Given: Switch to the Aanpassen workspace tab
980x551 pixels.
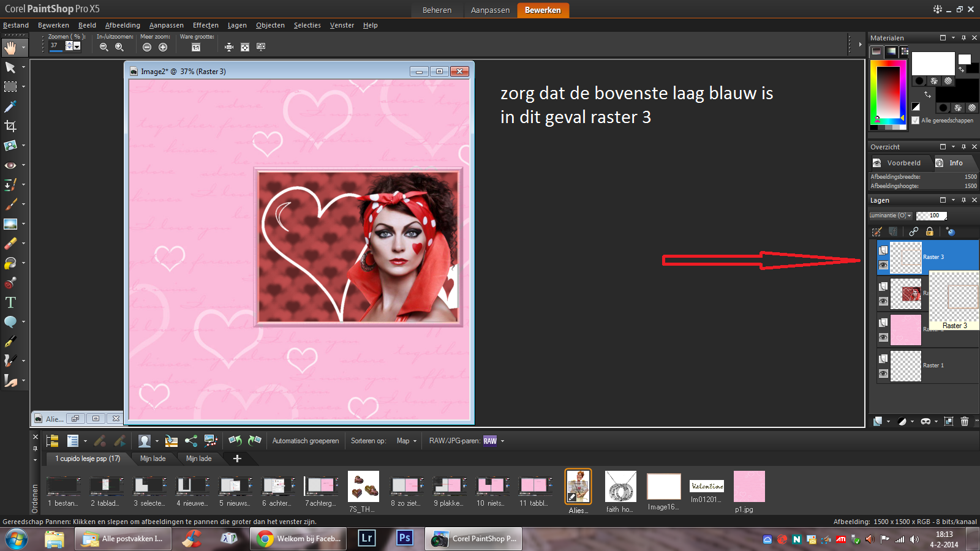Looking at the screenshot, I should 490,10.
